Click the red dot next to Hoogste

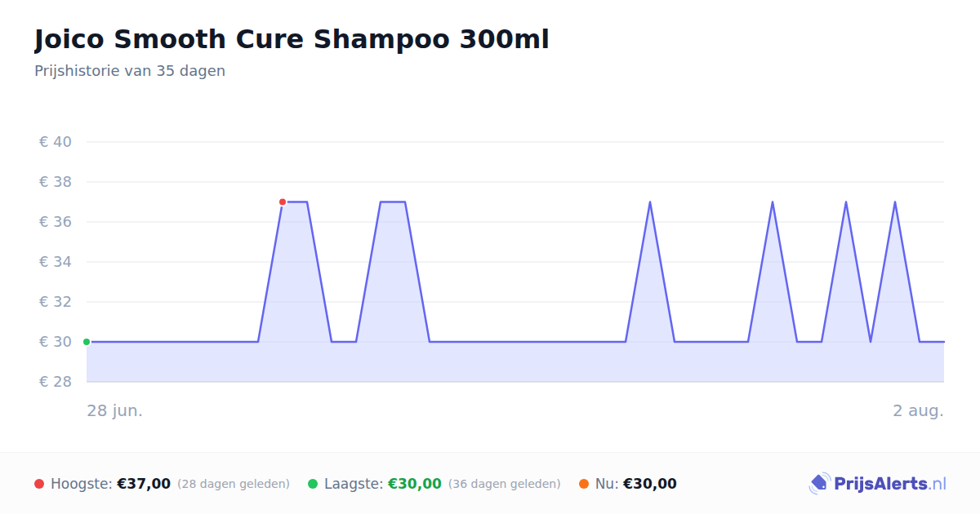(x=39, y=484)
